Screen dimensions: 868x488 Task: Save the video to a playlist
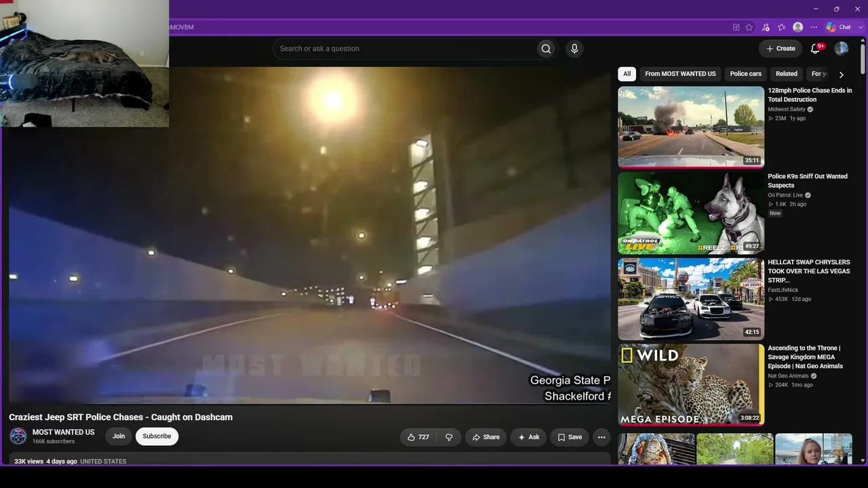(570, 437)
